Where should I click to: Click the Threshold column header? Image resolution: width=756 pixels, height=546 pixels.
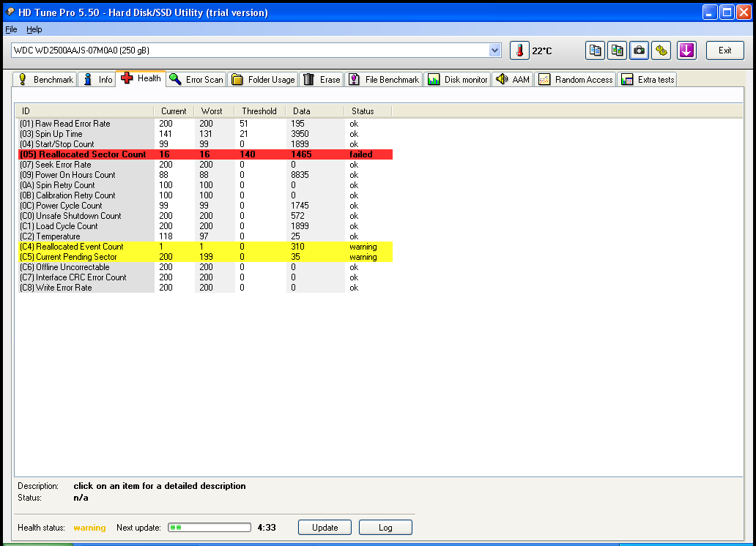pos(260,111)
